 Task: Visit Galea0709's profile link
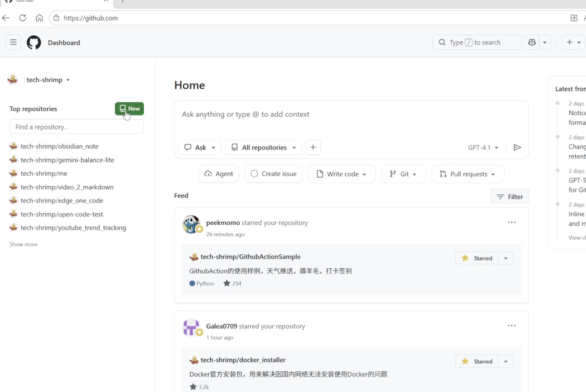click(221, 326)
